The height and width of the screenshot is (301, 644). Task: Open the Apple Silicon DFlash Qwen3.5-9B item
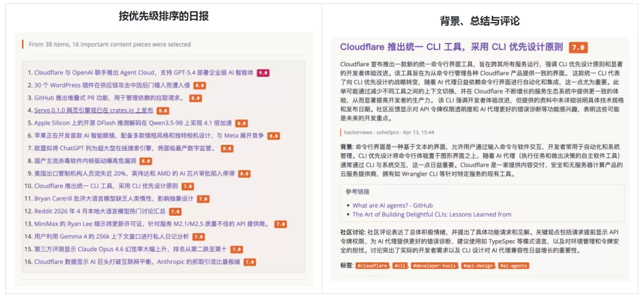click(133, 123)
